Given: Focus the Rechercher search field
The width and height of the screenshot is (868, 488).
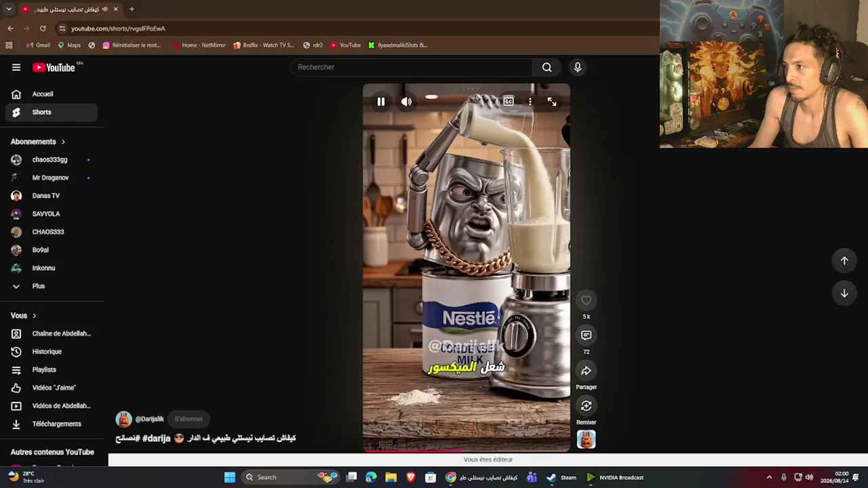Looking at the screenshot, I should point(413,67).
